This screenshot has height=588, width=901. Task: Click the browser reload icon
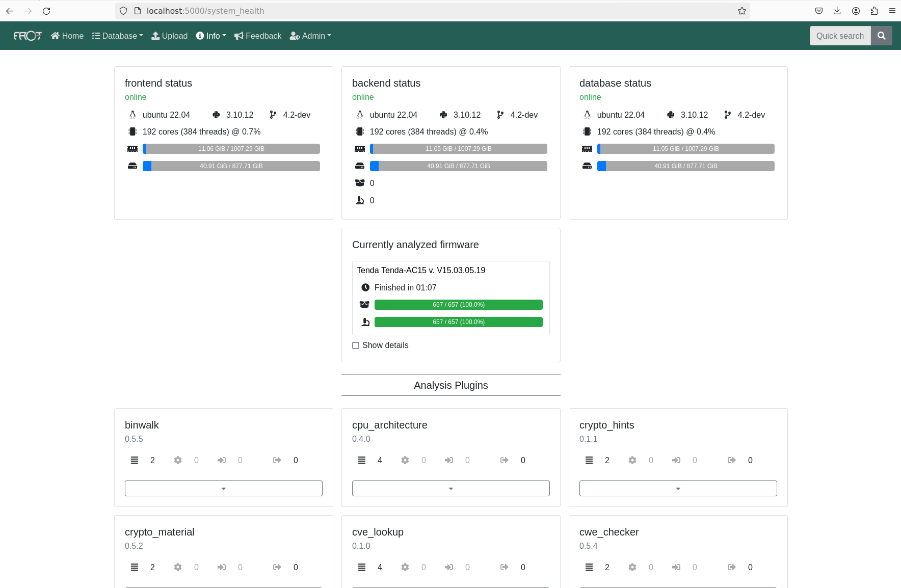tap(46, 11)
